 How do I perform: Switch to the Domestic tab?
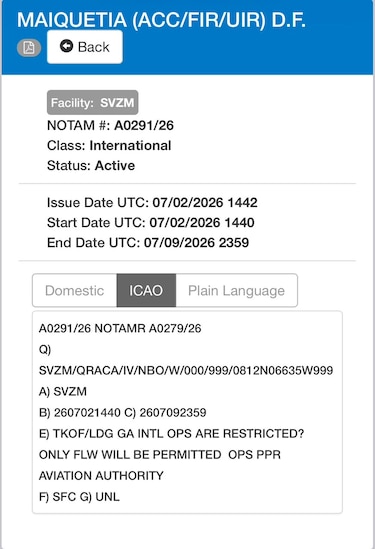click(x=75, y=291)
